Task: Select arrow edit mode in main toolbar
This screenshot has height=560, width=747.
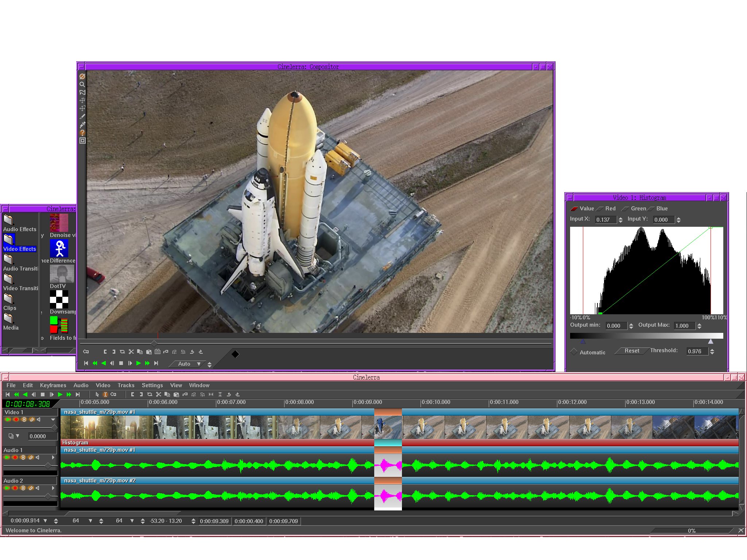Action: point(97,394)
